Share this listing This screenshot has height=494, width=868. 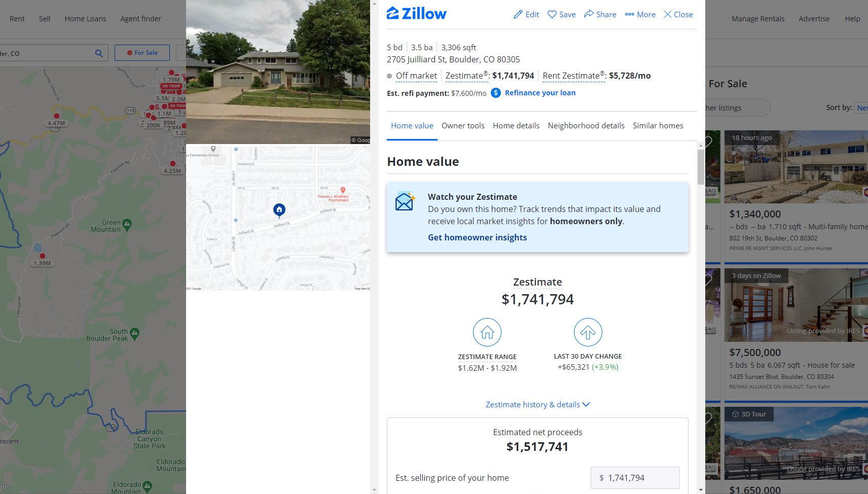coord(600,14)
